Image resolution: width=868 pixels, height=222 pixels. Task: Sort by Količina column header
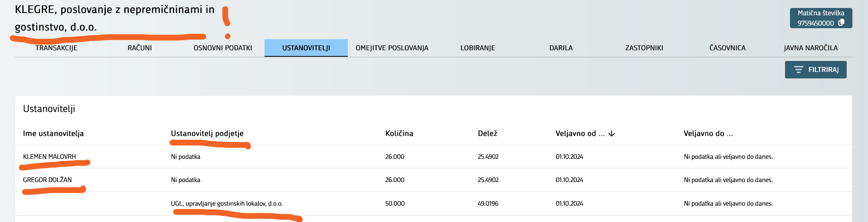399,134
